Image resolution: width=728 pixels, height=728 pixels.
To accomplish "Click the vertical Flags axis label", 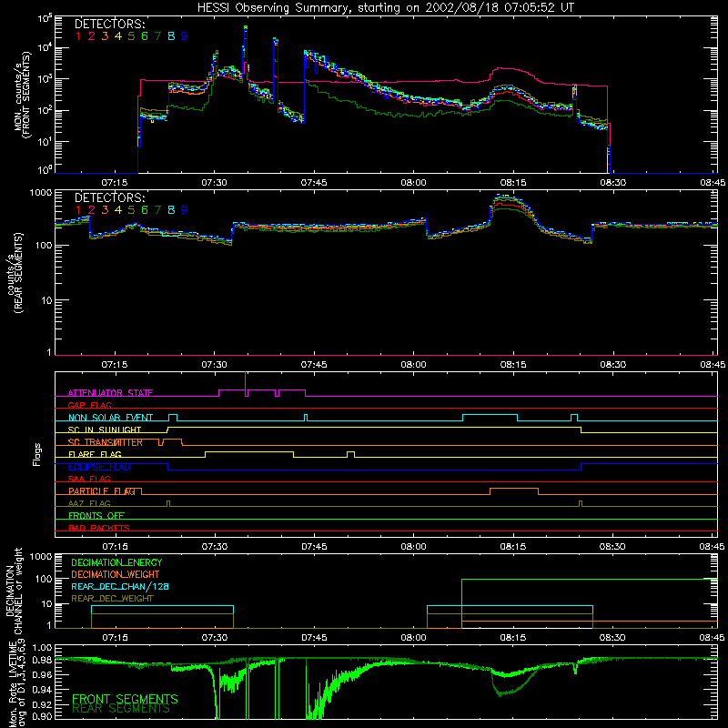I will 37,454.
